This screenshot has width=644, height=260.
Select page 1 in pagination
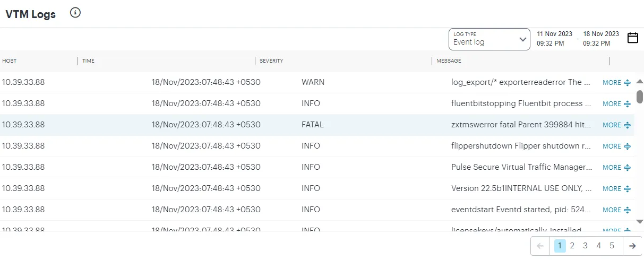560,246
